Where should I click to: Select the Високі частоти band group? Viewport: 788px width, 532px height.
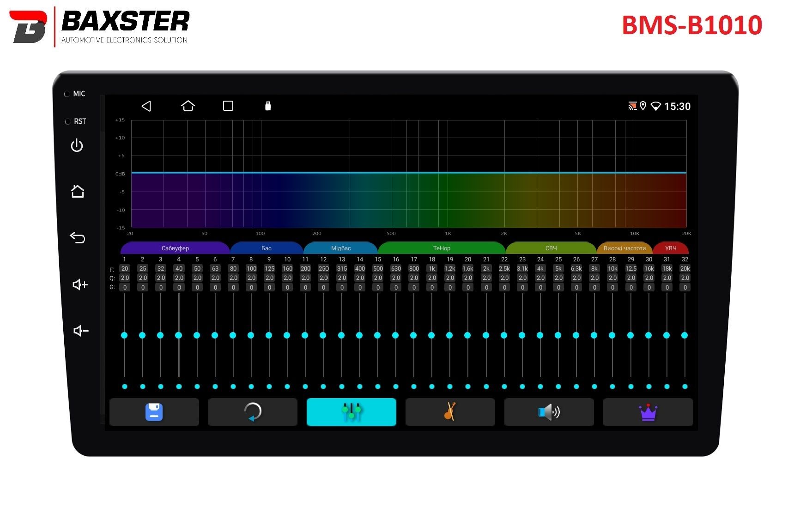click(624, 248)
